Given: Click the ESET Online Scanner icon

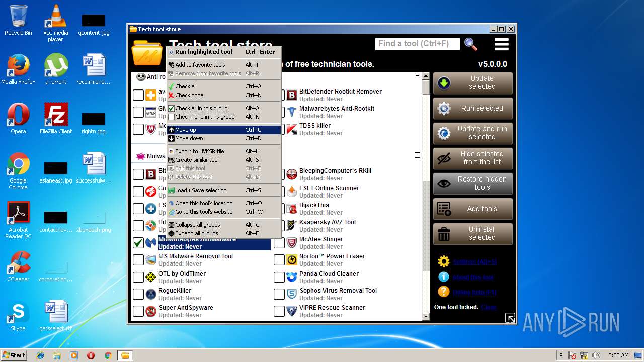Looking at the screenshot, I should coord(292,192).
